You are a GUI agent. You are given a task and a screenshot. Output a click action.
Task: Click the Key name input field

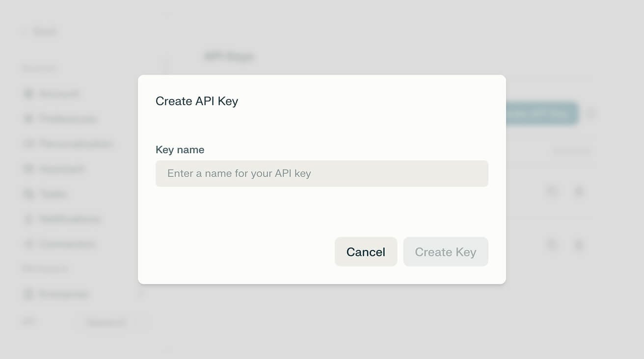(322, 173)
